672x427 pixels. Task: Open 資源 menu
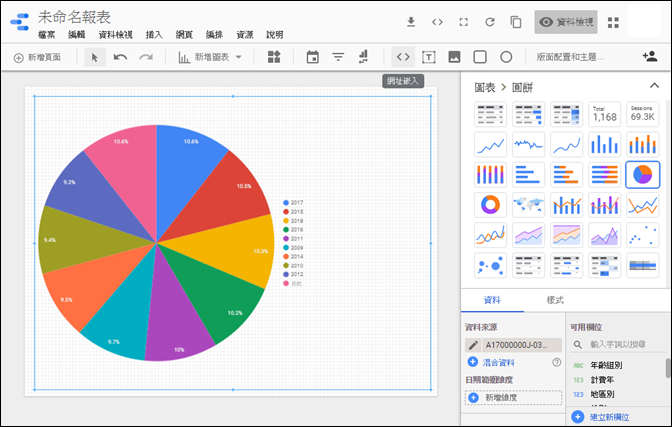point(245,35)
